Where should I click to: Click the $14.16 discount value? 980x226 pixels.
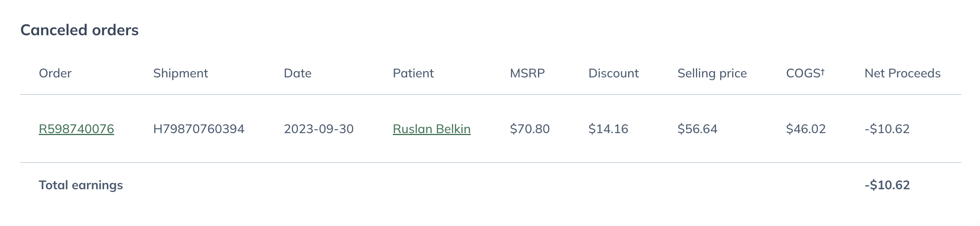[608, 129]
